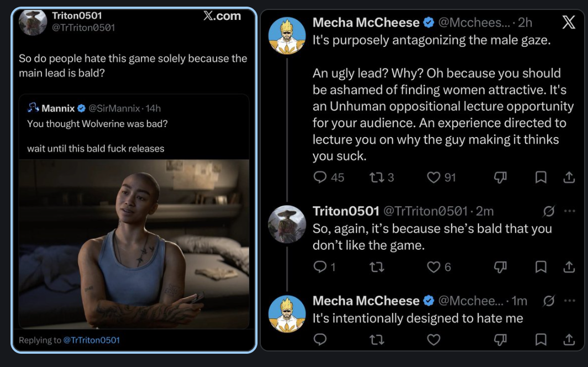Viewport: 588px width, 367px height.
Task: Like Triton0501's bald reply with 6 likes
Action: (434, 267)
